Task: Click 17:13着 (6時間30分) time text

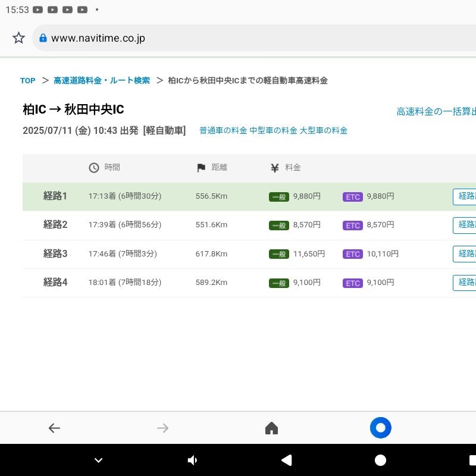Action: (125, 196)
